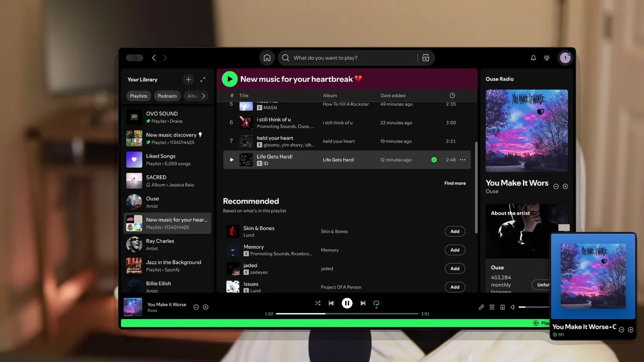
Task: Open the notifications bell
Action: pyautogui.click(x=533, y=58)
